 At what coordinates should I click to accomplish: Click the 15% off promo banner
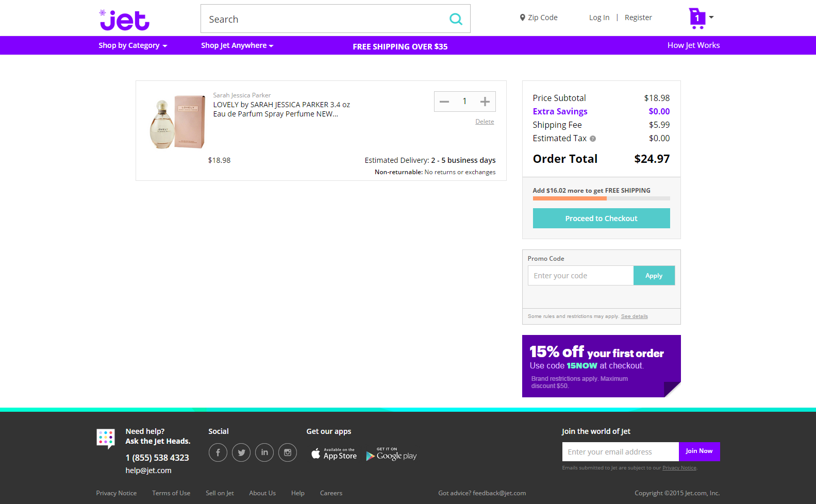click(x=601, y=366)
